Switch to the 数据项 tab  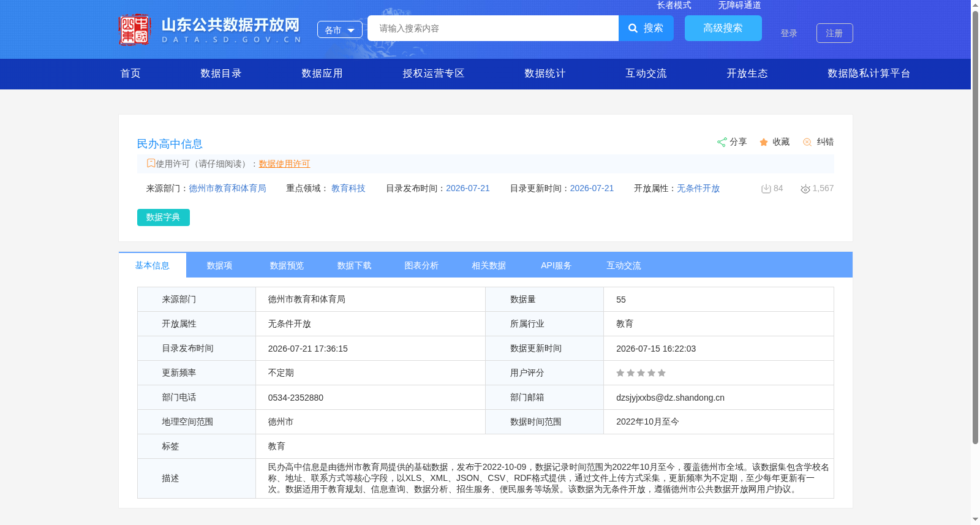[219, 266]
